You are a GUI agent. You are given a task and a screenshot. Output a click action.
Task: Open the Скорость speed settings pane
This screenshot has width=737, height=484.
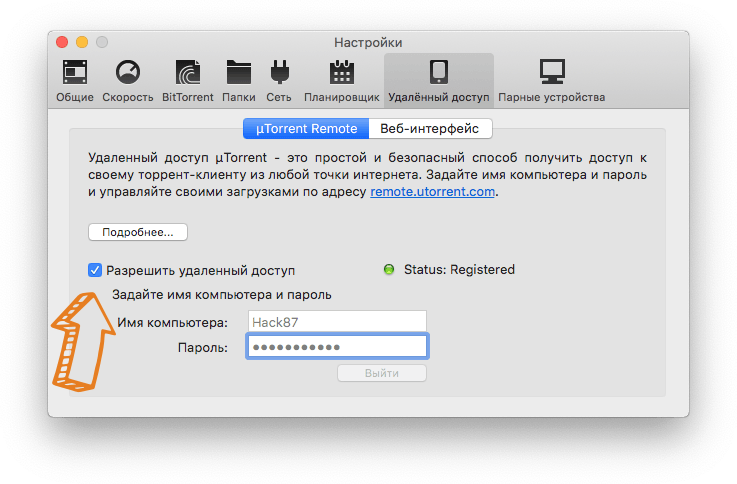click(128, 81)
